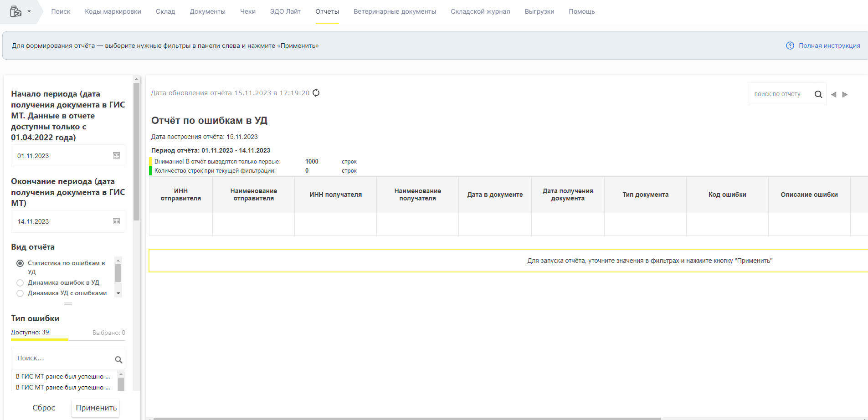
Task: Click the 'Наименование получателя' column header
Action: pos(418,195)
